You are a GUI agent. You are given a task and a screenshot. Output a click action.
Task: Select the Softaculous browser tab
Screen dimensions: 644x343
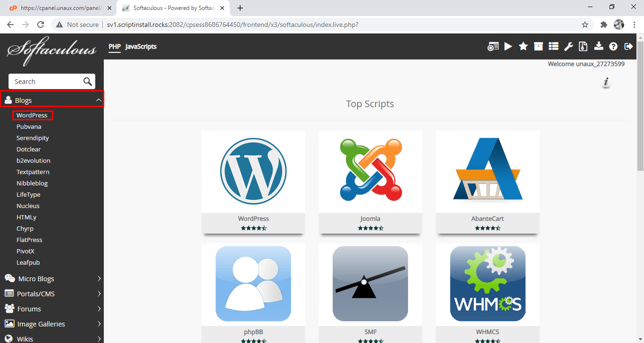click(x=172, y=8)
